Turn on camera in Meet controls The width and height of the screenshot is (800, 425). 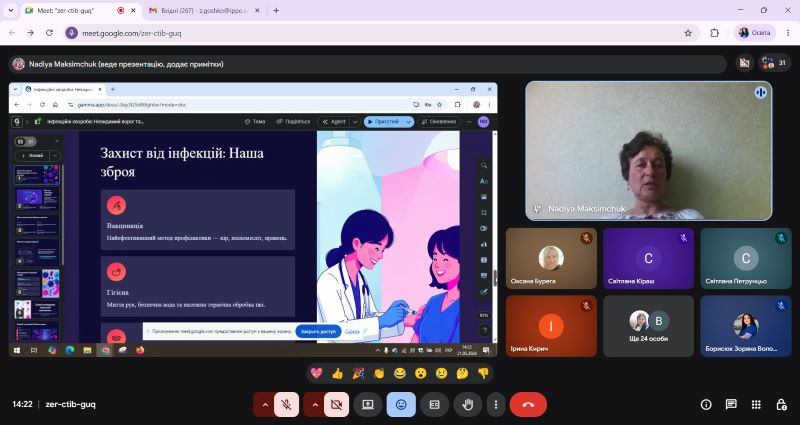point(336,405)
